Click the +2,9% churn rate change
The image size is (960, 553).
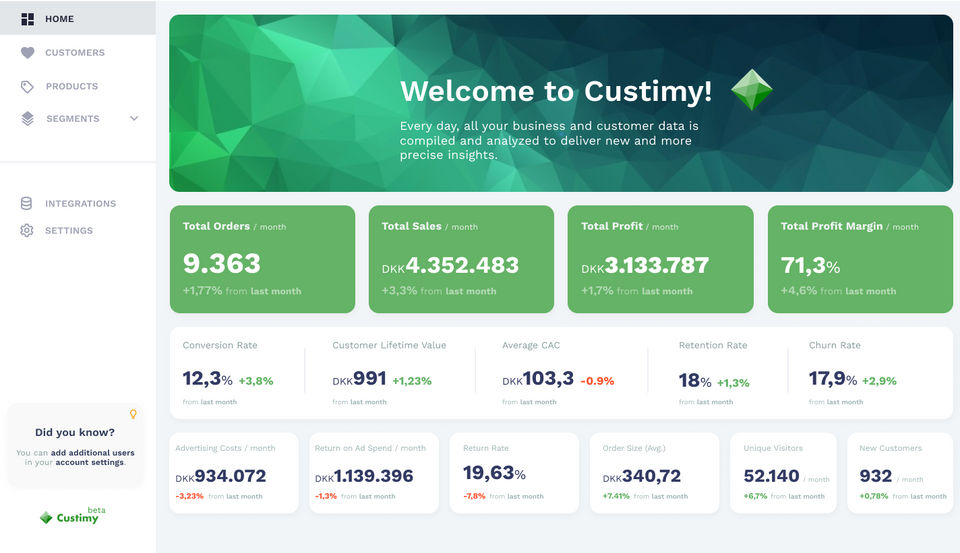[x=879, y=381]
